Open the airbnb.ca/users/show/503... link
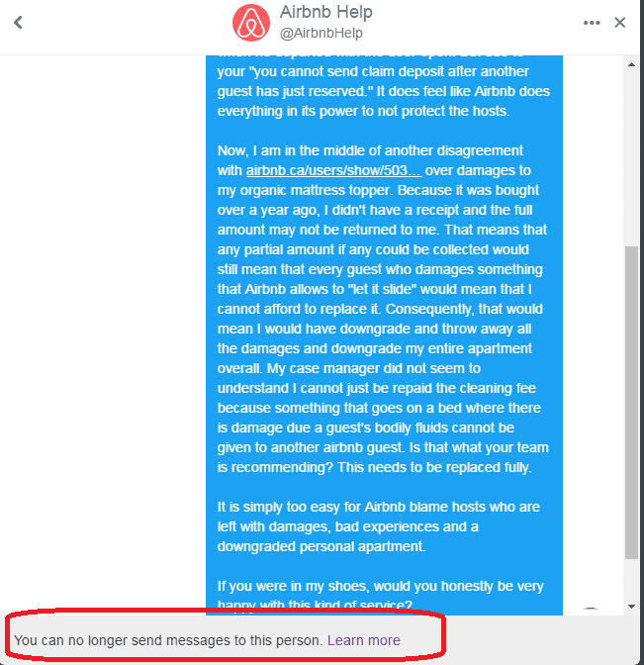Viewport: 644px width, 665px height. [x=333, y=170]
